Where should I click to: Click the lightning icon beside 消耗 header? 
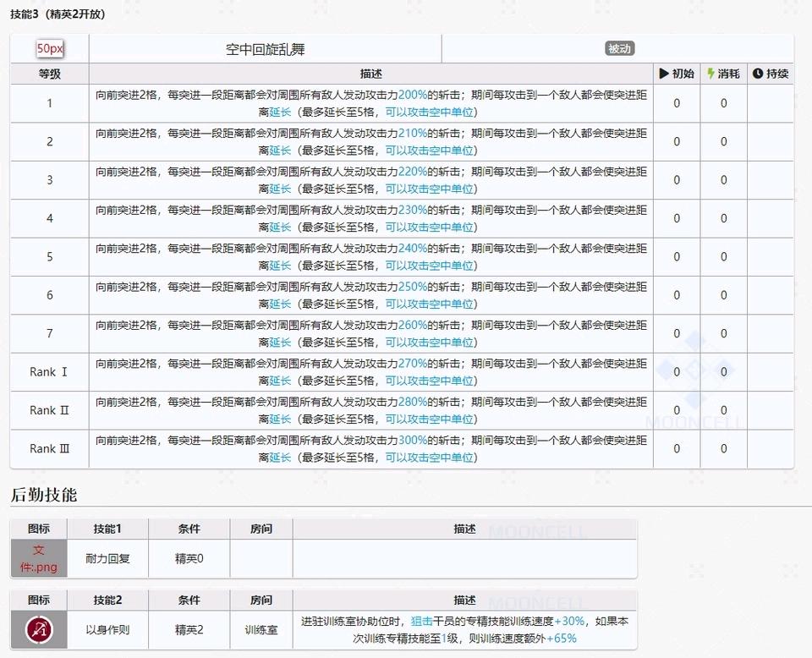coord(711,74)
